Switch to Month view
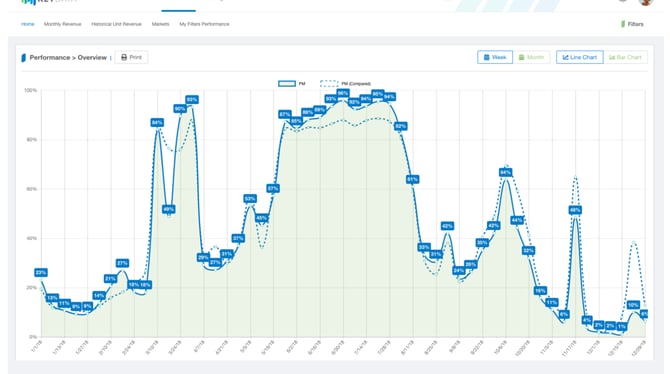This screenshot has width=670, height=374. point(531,57)
